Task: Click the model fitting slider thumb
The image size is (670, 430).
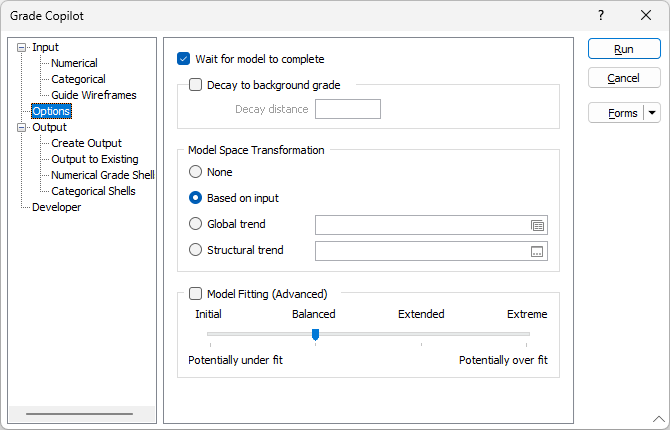Action: [315, 334]
